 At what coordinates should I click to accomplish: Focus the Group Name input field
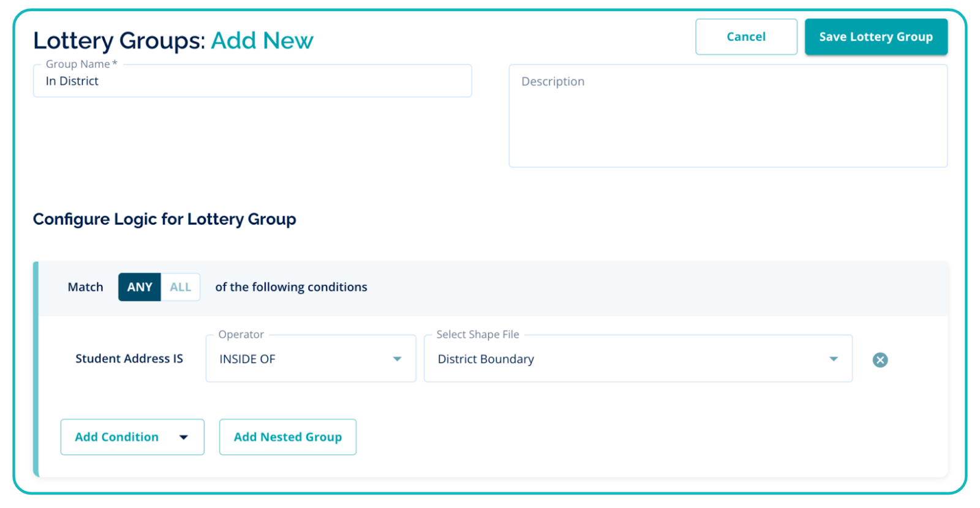pyautogui.click(x=252, y=81)
